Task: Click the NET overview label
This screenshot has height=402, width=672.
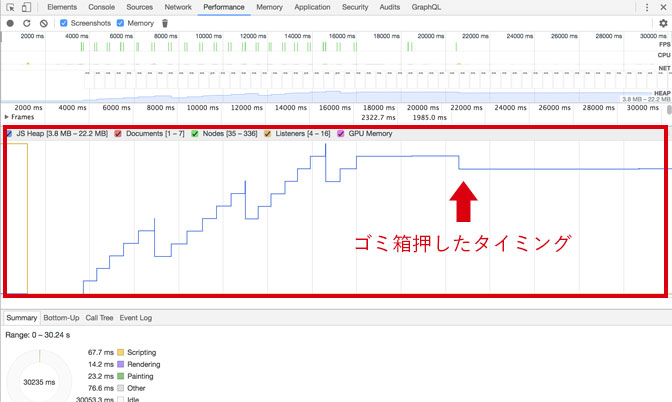Action: [x=664, y=68]
